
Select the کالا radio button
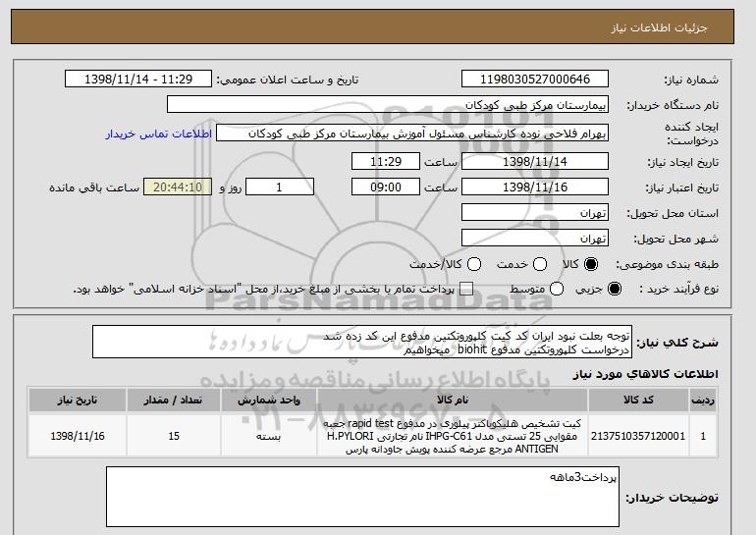tap(591, 264)
